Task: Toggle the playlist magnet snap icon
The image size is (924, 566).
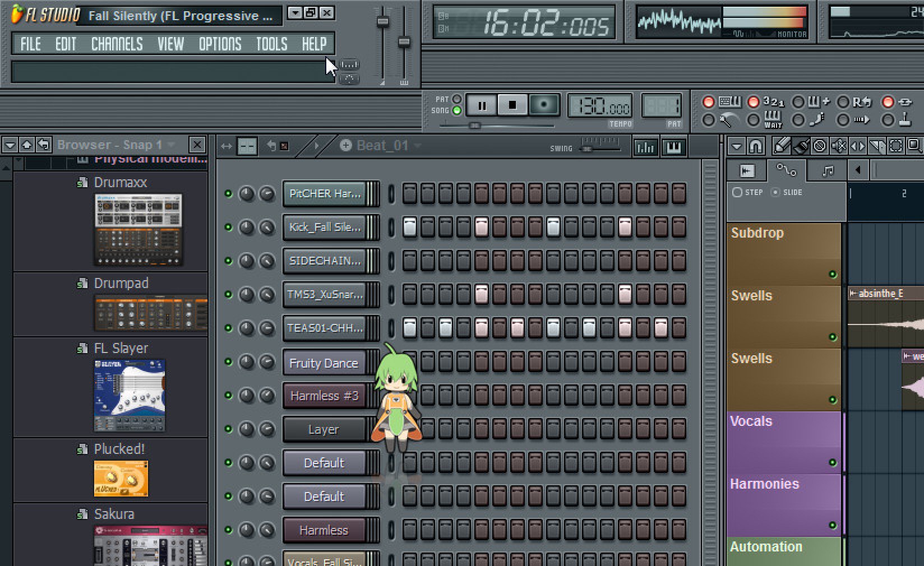Action: (755, 146)
